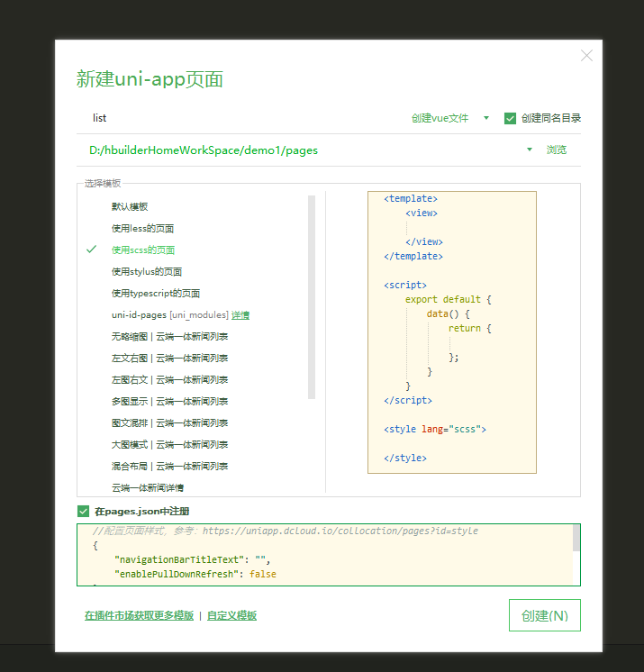
Task: Click the 浏览 browse link
Action: click(556, 150)
